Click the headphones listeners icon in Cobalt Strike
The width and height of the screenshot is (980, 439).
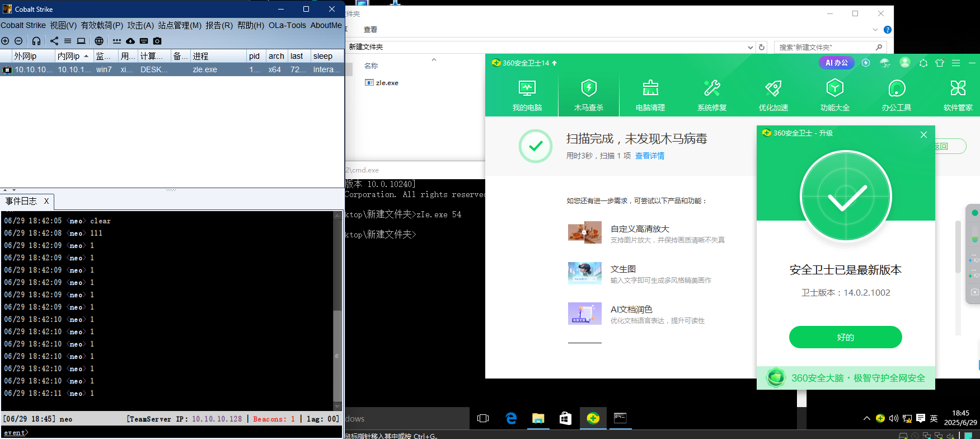(x=36, y=41)
